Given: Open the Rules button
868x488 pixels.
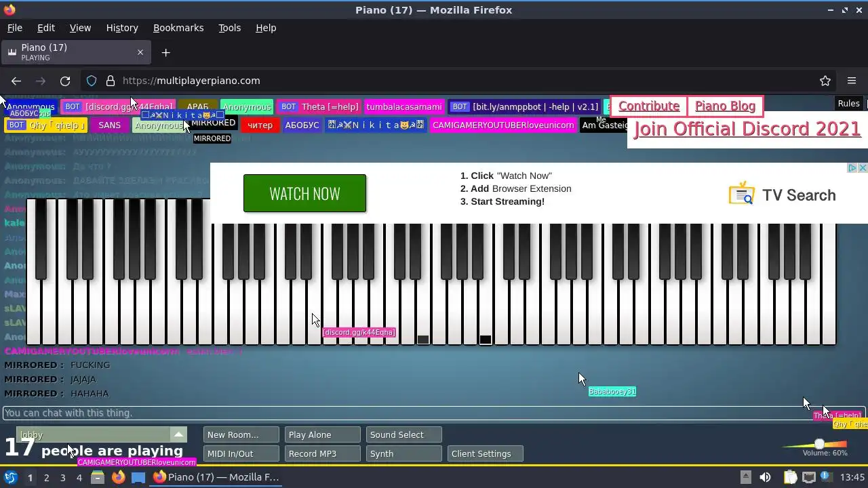Looking at the screenshot, I should (x=848, y=104).
